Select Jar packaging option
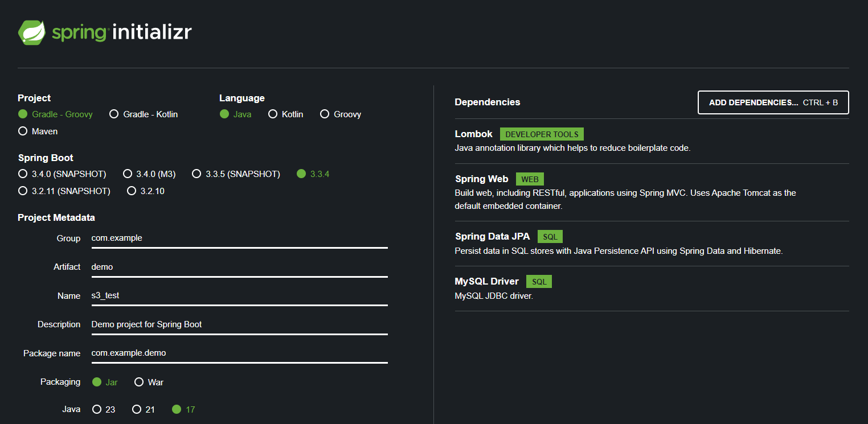Screen dimensions: 868x424 tap(105, 382)
